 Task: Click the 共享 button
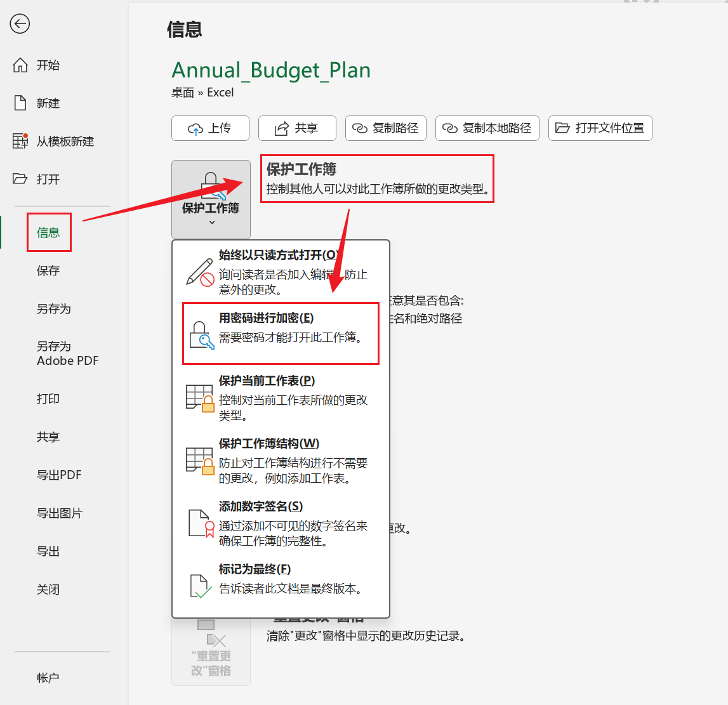tap(296, 128)
